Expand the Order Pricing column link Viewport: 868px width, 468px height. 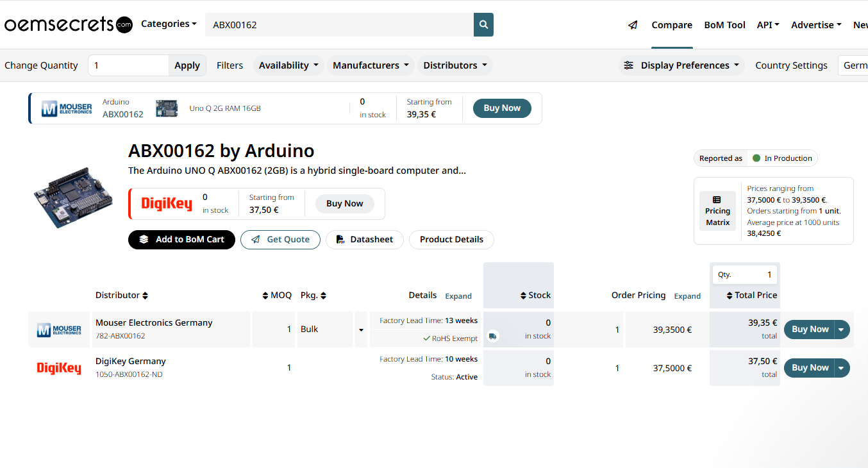point(687,296)
